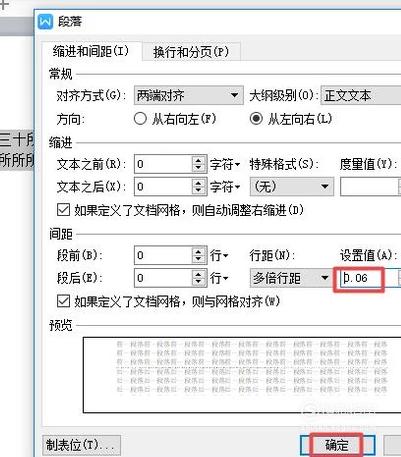Screen dimensions: 401x457
Task: Increase the 文本之前 value with up arrow
Action: pos(199,160)
